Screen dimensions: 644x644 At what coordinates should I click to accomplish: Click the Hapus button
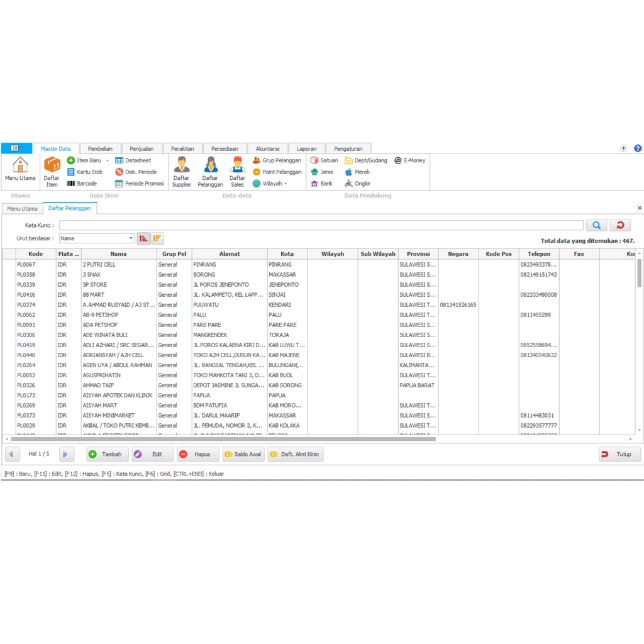tap(197, 454)
